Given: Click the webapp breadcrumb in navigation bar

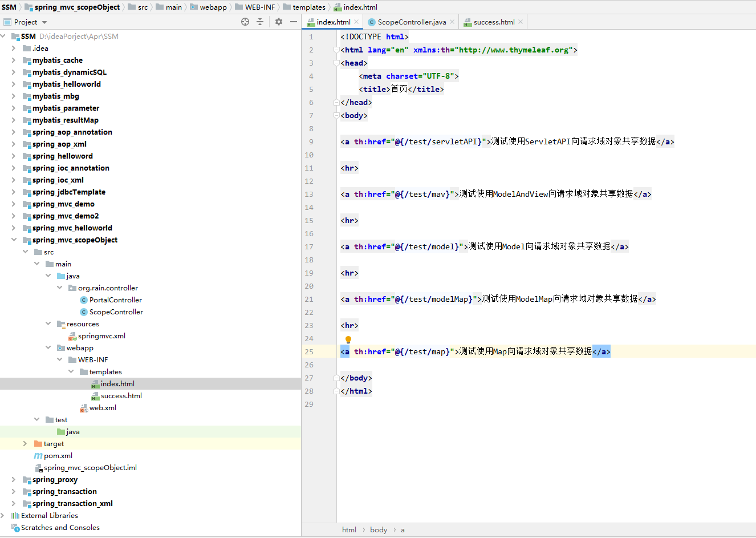Looking at the screenshot, I should 208,7.
